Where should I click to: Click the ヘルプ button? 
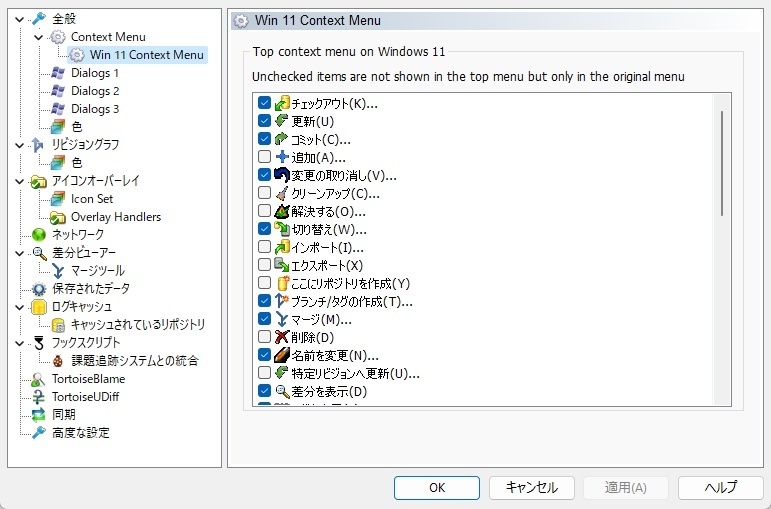tap(721, 487)
